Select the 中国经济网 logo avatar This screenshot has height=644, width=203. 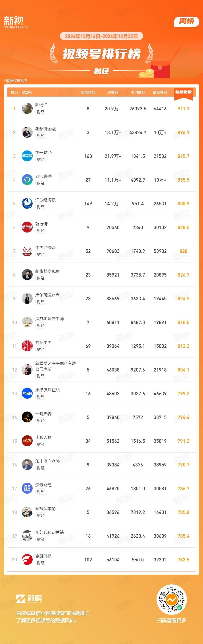click(27, 251)
